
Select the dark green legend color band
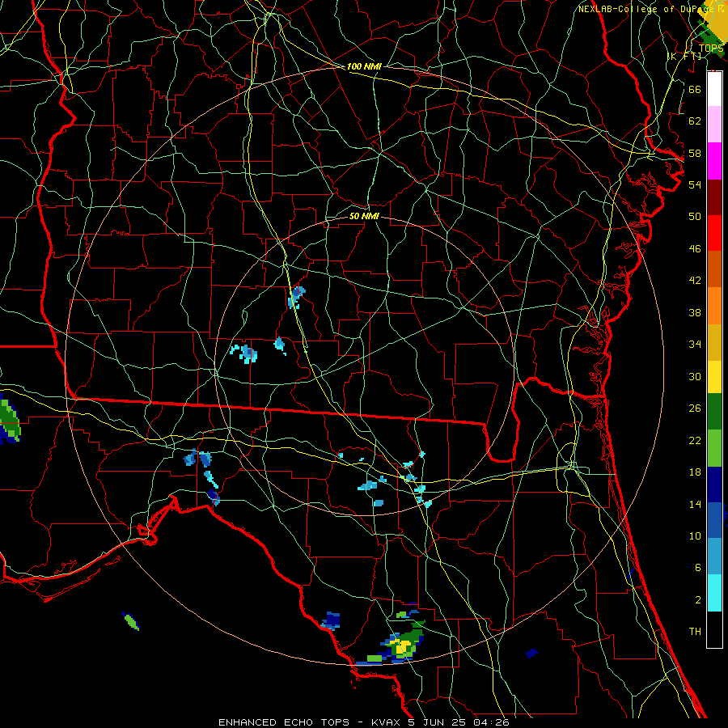[x=714, y=412]
